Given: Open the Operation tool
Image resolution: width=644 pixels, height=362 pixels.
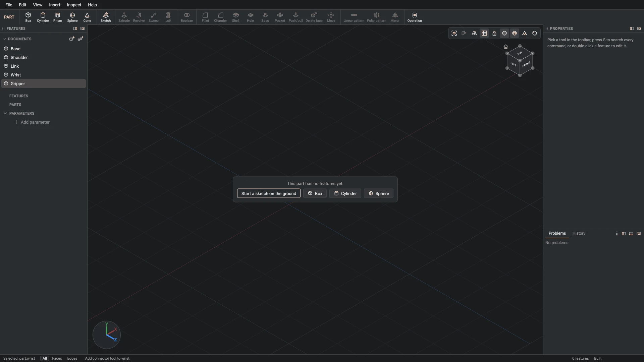Looking at the screenshot, I should 415,17.
